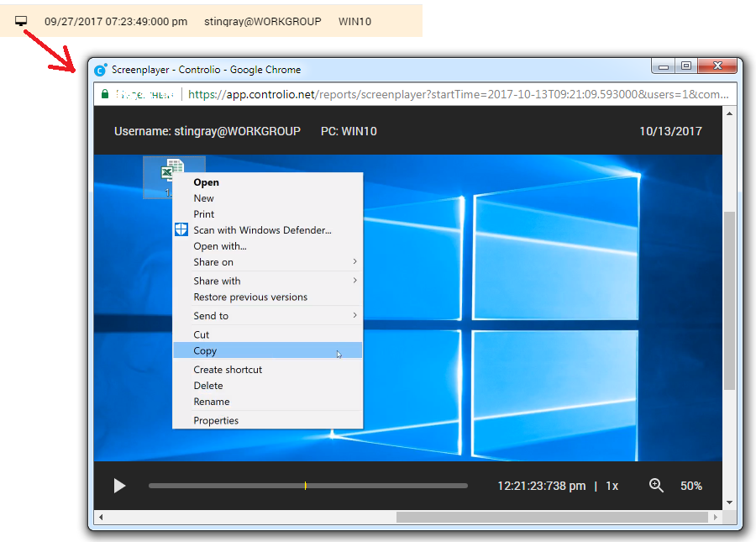
Task: Click the vertical scrollbar down arrow
Action: pos(729,503)
